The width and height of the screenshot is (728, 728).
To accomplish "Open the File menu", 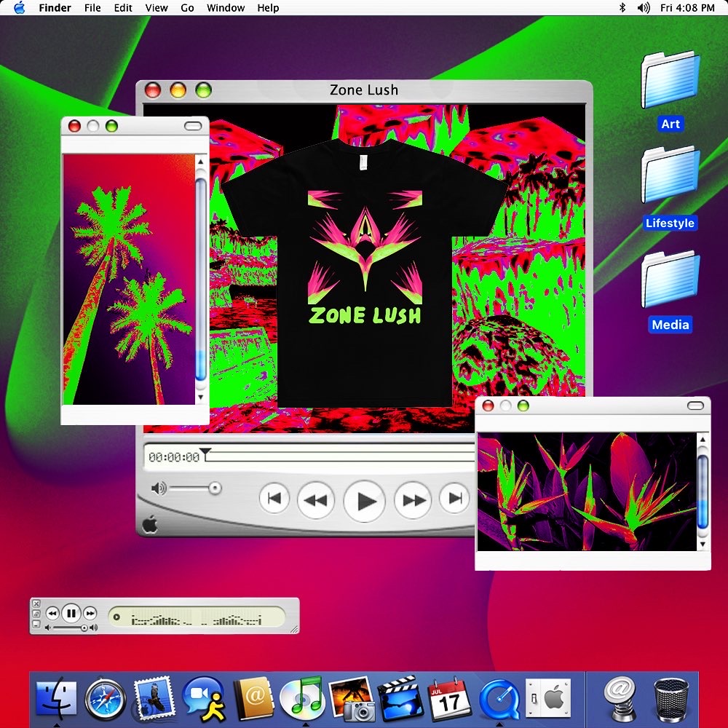I will (92, 8).
